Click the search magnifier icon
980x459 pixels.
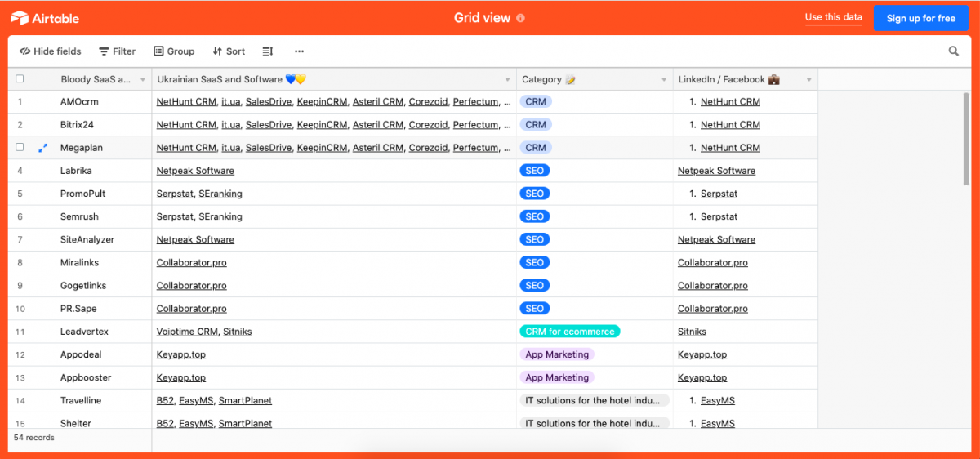pyautogui.click(x=954, y=51)
